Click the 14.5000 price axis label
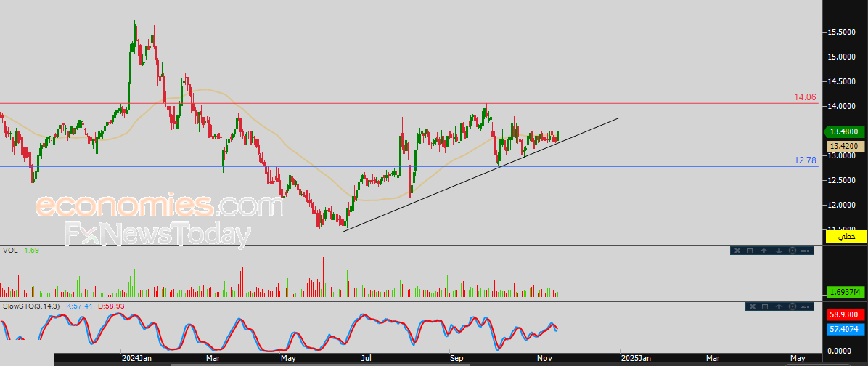This screenshot has height=366, width=868. 843,82
